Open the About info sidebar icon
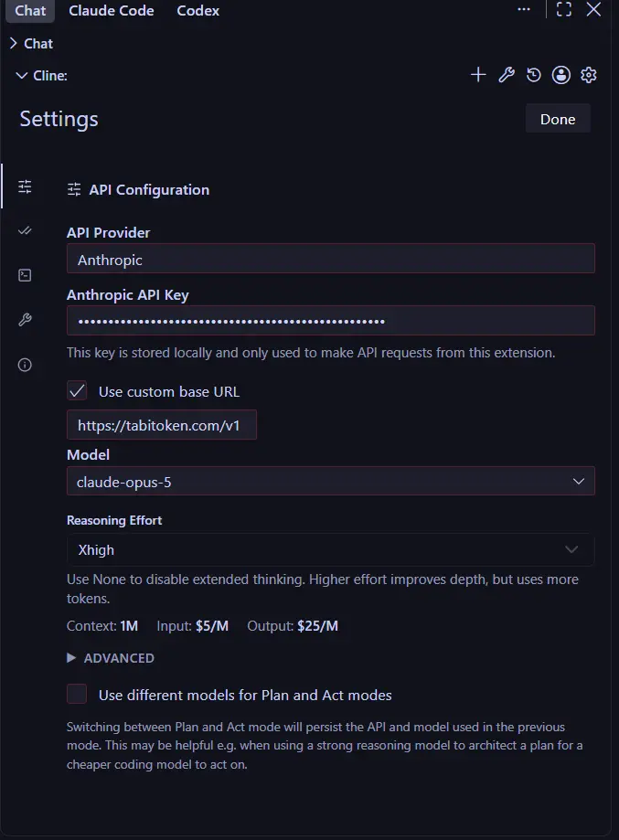 coord(25,365)
